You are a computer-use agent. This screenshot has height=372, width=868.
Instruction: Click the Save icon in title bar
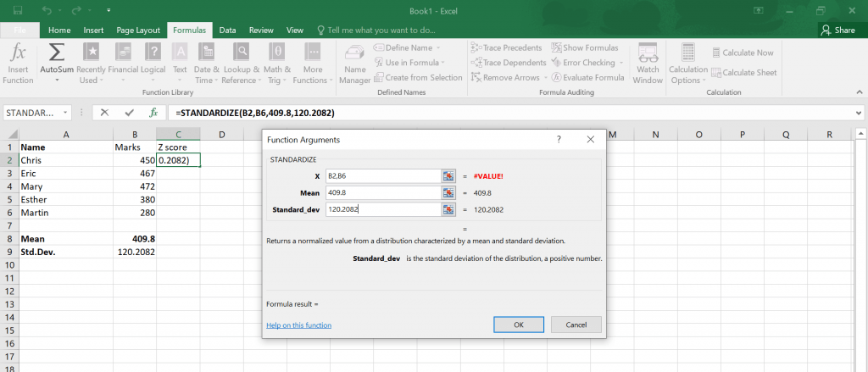pyautogui.click(x=18, y=10)
